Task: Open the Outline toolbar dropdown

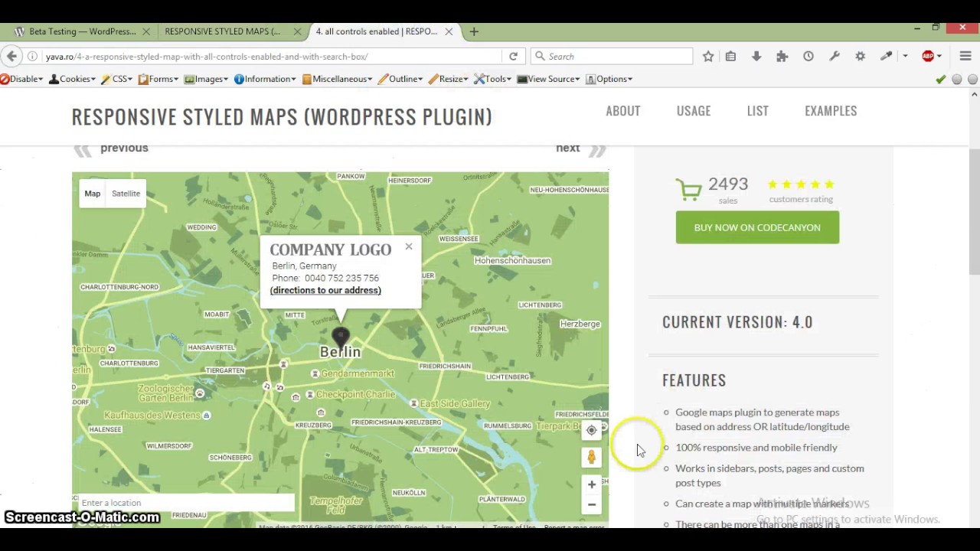Action: 400,79
